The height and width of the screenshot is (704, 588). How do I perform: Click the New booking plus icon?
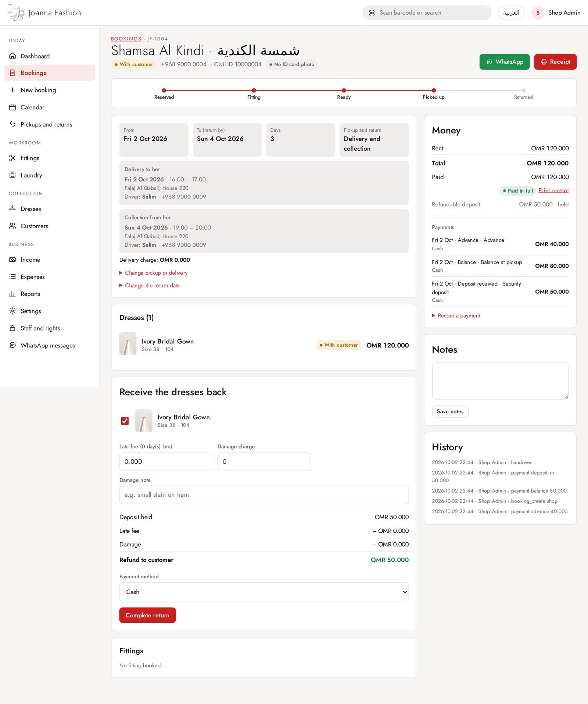pyautogui.click(x=12, y=90)
